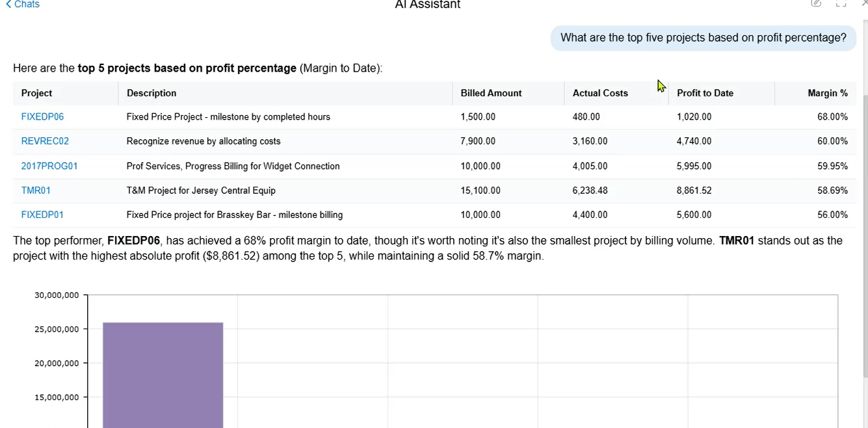Click margin value 68.00%
Screen dimensions: 868x428
[x=832, y=117]
